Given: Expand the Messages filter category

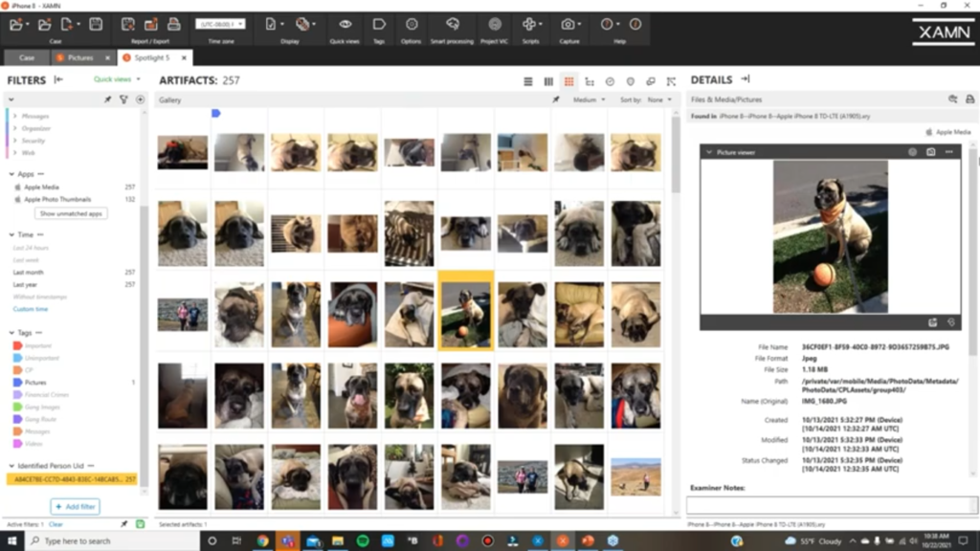Looking at the screenshot, I should pyautogui.click(x=15, y=116).
